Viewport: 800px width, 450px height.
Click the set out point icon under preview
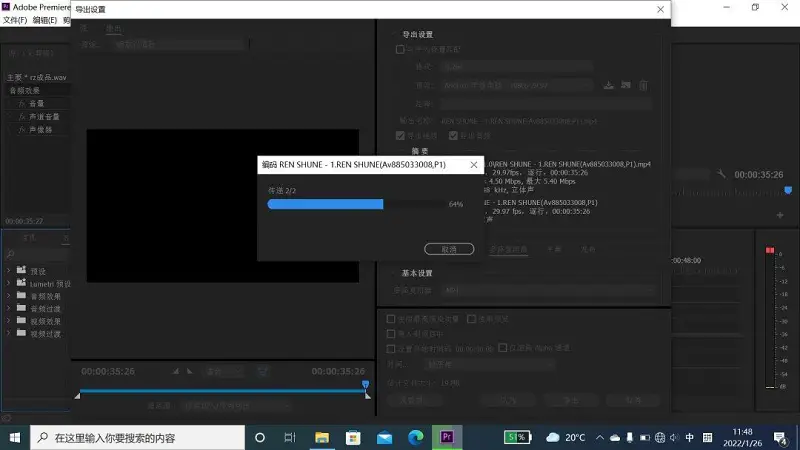click(190, 371)
